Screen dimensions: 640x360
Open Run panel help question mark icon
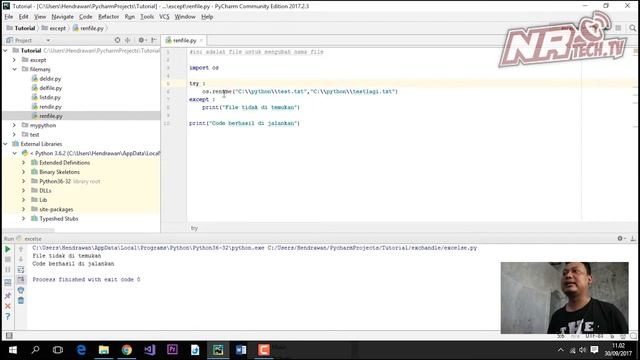coord(8,316)
